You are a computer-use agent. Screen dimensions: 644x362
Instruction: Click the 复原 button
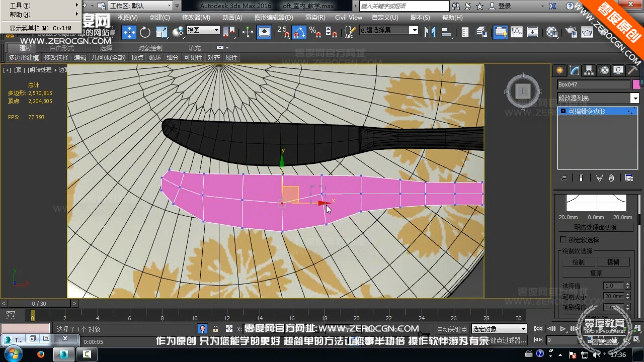pos(596,273)
